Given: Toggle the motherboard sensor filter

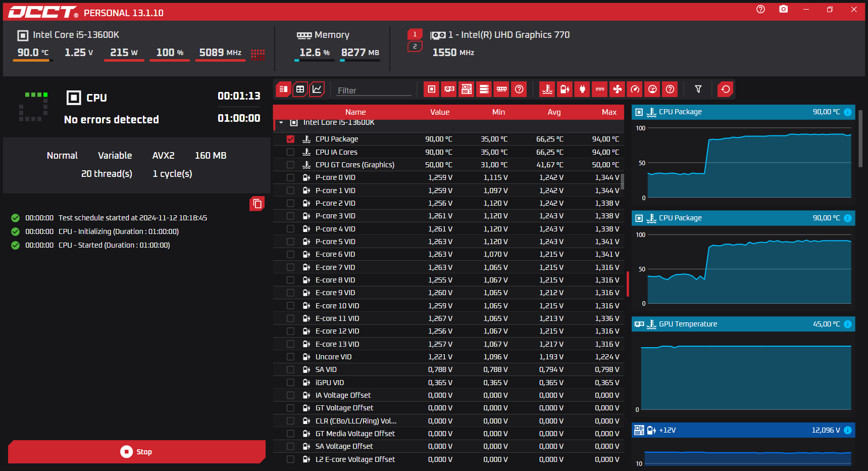Looking at the screenshot, I should click(467, 89).
